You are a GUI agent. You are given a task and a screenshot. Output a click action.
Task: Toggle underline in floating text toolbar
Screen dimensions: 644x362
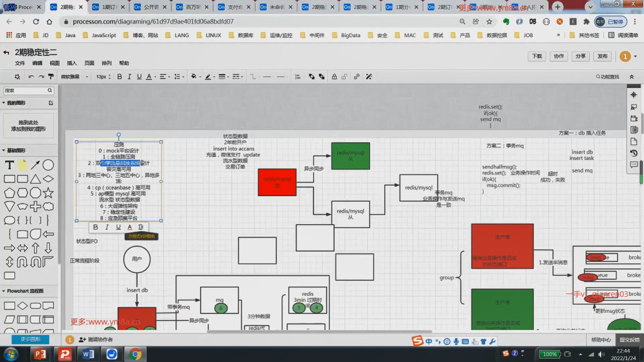118,227
